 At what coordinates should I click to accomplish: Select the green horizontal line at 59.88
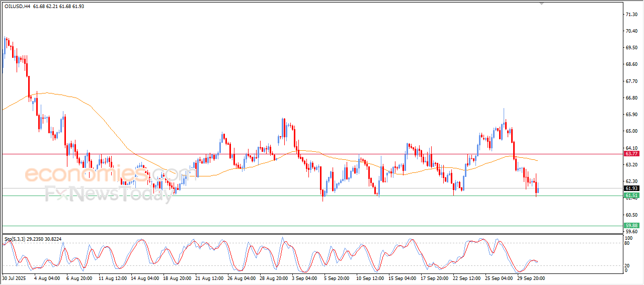pos(302,226)
